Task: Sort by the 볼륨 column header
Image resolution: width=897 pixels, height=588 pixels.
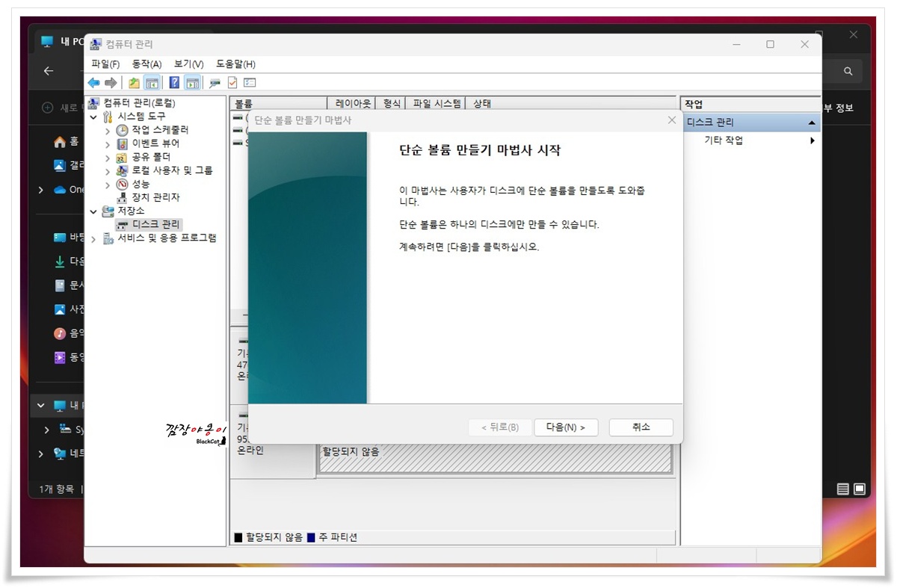Action: click(x=279, y=104)
